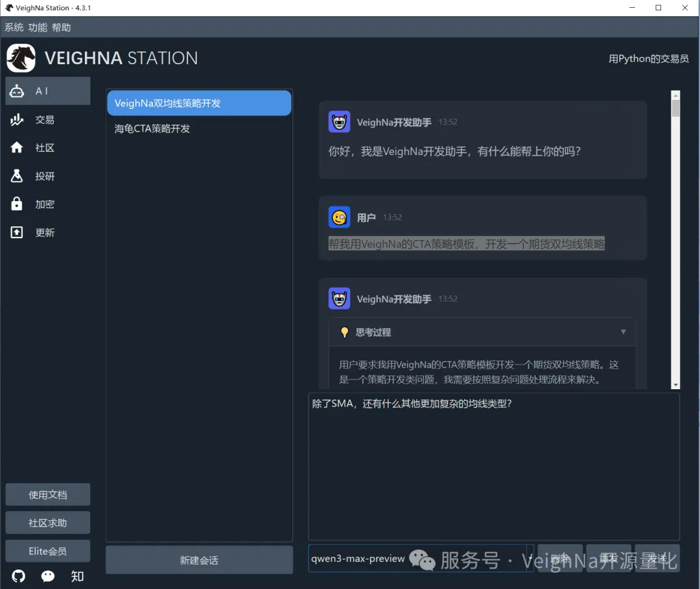Open the GitHub icon at bottom left
This screenshot has height=589, width=700.
pos(19,576)
